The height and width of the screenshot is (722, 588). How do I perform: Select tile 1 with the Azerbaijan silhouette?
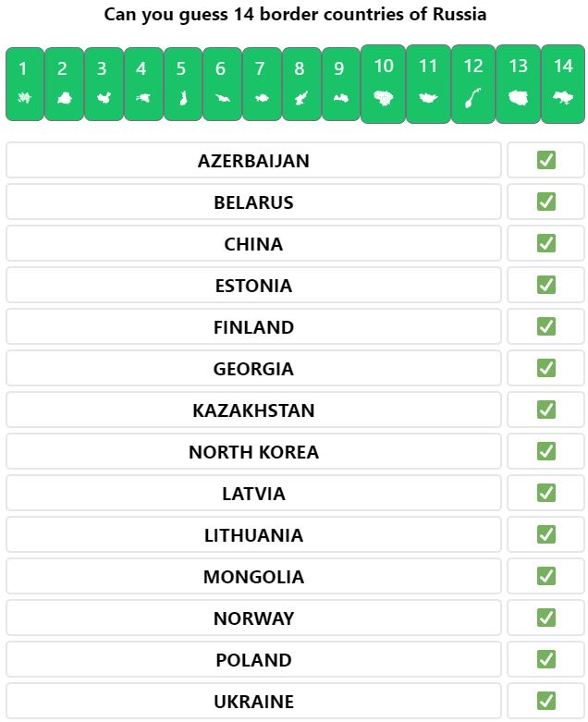click(24, 84)
